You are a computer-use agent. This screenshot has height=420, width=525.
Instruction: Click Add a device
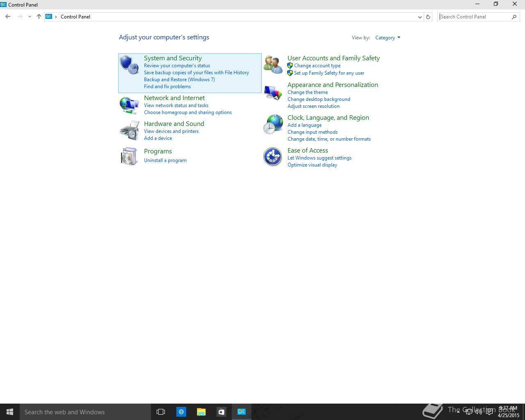click(x=158, y=138)
